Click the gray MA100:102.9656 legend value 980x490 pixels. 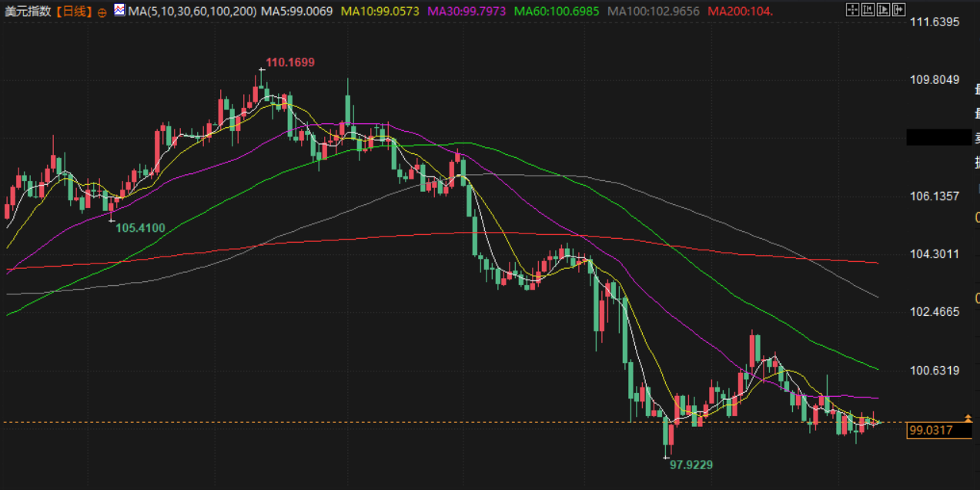pyautogui.click(x=654, y=11)
